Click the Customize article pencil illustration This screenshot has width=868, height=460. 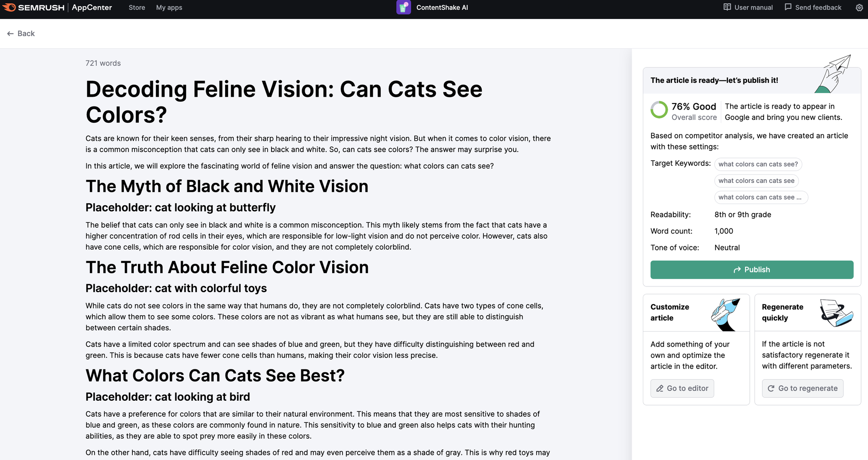(x=726, y=314)
